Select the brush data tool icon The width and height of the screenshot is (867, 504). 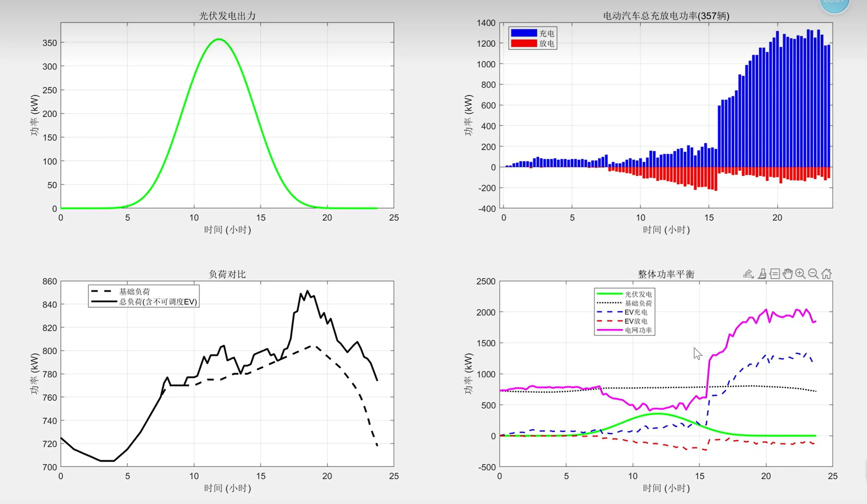[762, 274]
